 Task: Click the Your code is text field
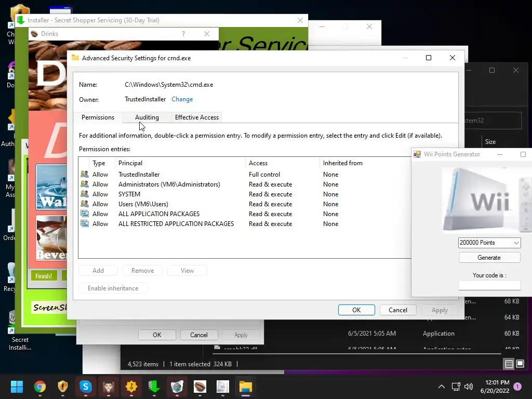[489, 285]
